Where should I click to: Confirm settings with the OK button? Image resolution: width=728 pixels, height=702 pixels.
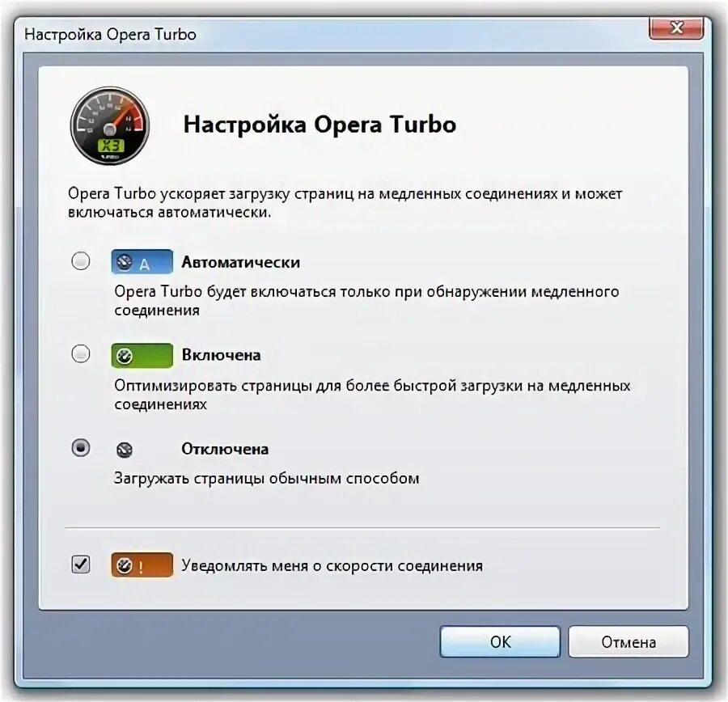tap(500, 641)
